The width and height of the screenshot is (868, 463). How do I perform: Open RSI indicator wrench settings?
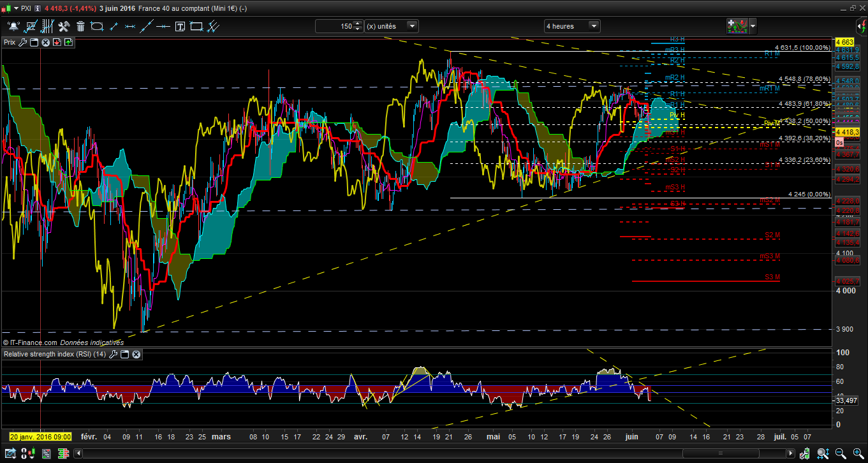tap(114, 354)
